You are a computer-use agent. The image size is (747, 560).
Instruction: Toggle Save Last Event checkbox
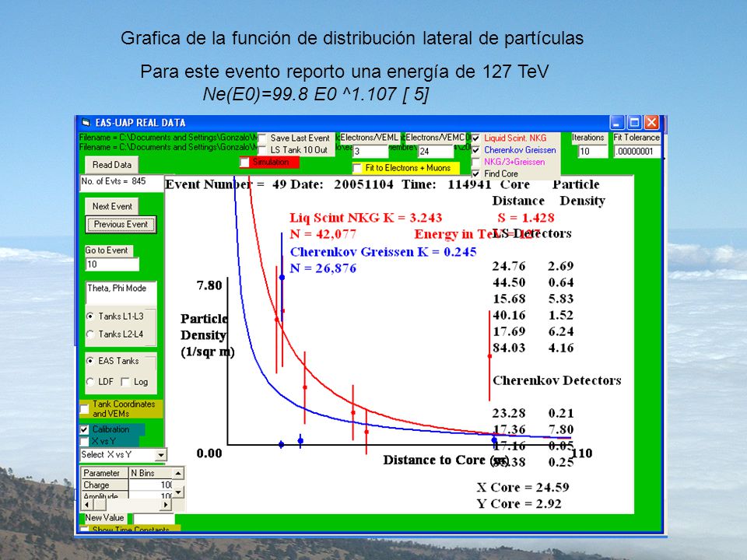tap(262, 138)
